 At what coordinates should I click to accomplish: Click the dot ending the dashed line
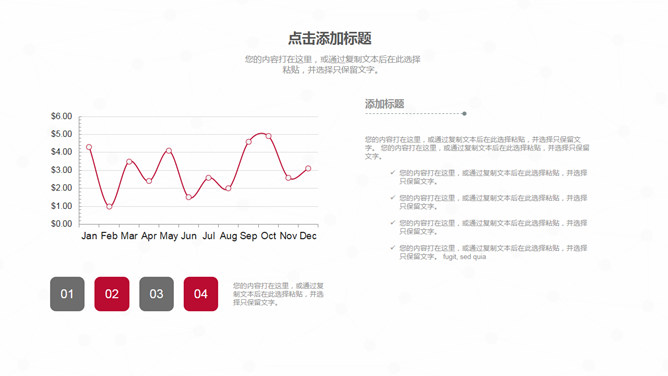click(x=464, y=114)
